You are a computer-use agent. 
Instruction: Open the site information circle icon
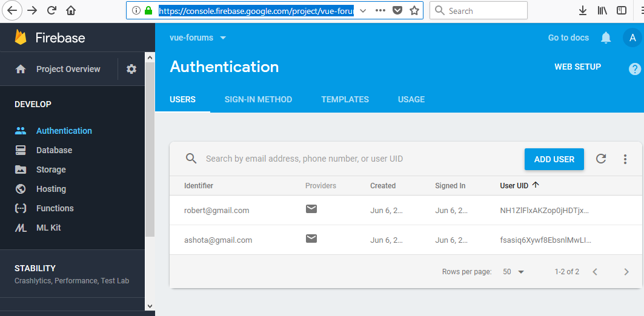[137, 11]
